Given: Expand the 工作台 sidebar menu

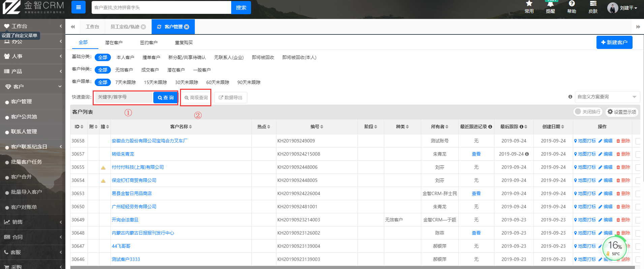Looking at the screenshot, I should (x=33, y=26).
